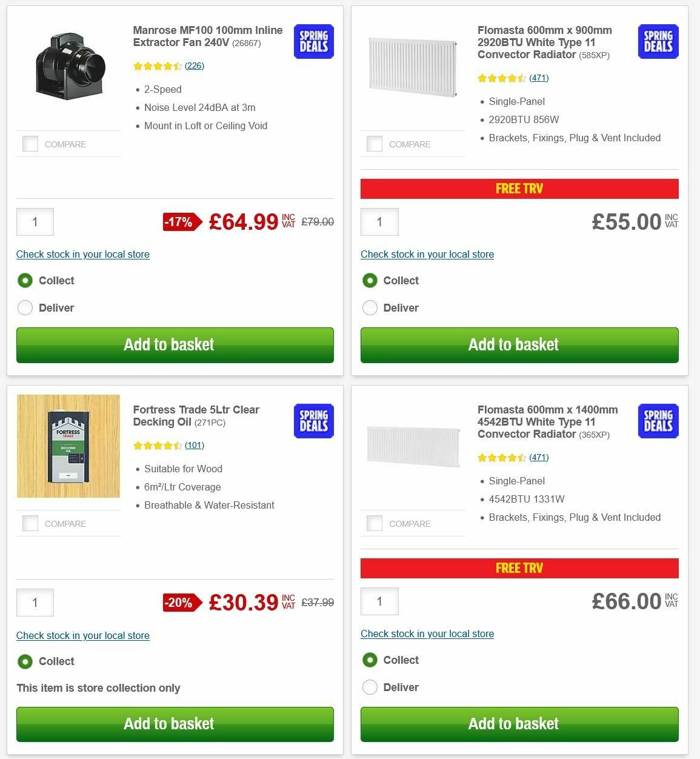The width and height of the screenshot is (700, 759).
Task: Click the quantity field for the Decking Oil
Action: coord(35,603)
